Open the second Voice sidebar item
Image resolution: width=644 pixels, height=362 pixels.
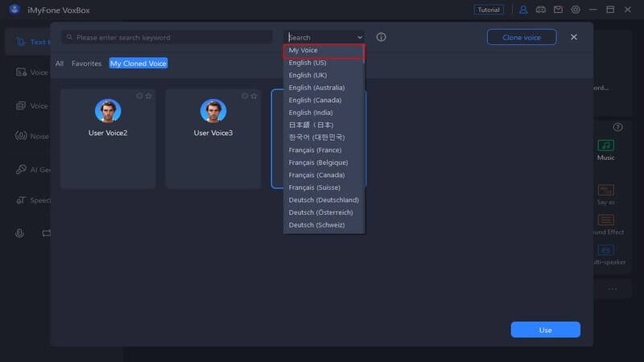click(32, 106)
